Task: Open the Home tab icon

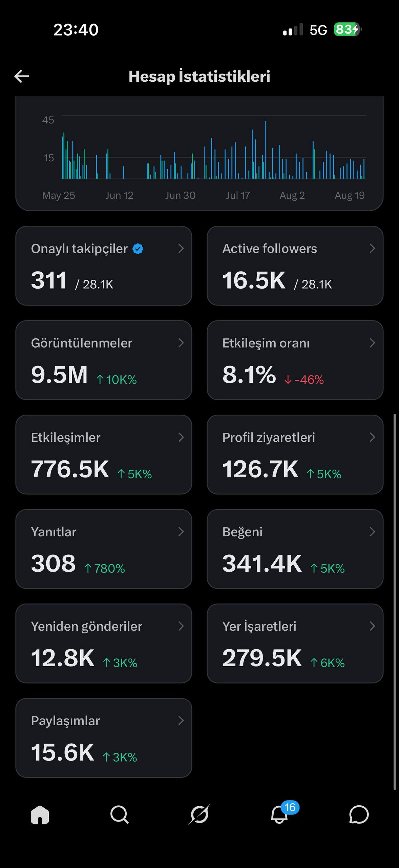Action: pos(40,814)
